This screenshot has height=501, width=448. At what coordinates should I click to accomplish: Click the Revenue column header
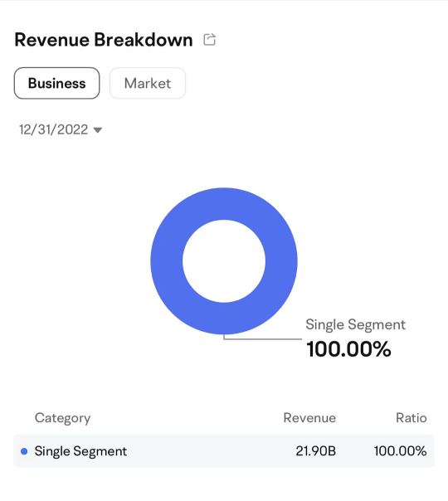point(309,418)
